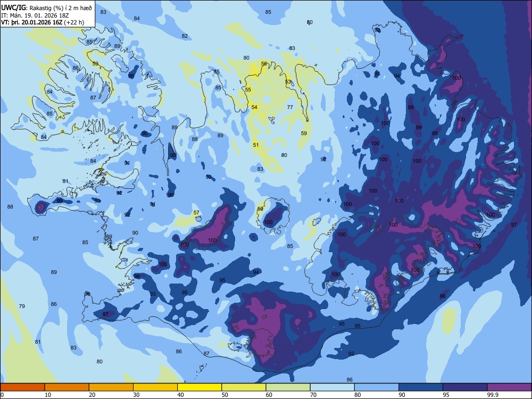
Task: Click the pale blue 70–80 legend swatch
Action: pyautogui.click(x=332, y=387)
